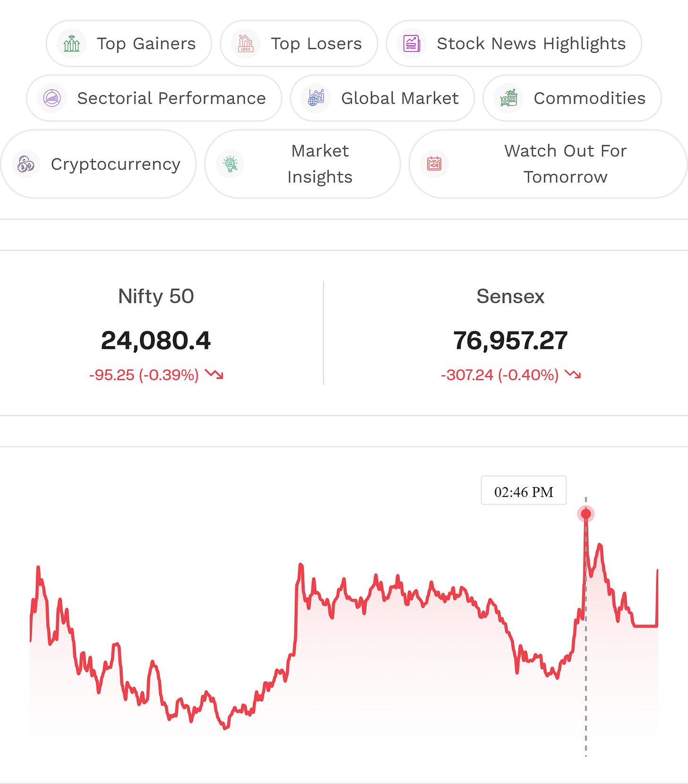Click the Commodities money icon

point(508,98)
